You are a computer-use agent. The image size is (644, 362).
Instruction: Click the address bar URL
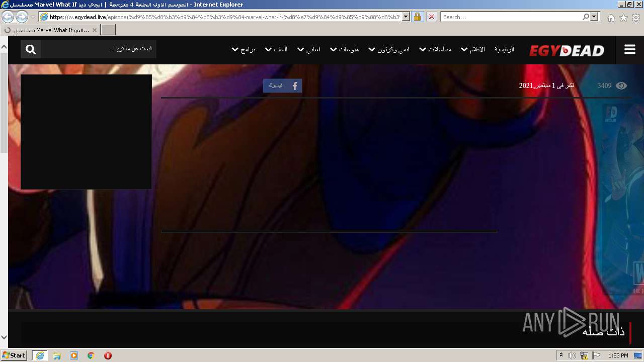[x=224, y=17]
